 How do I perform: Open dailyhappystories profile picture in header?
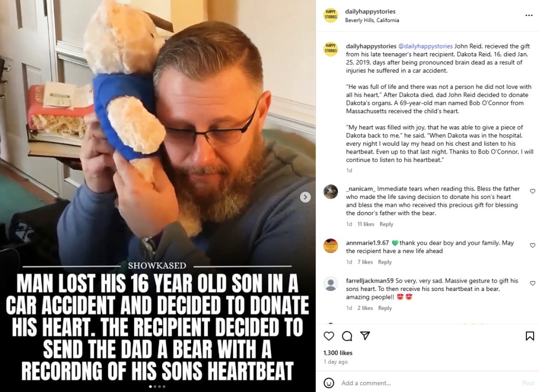[331, 16]
